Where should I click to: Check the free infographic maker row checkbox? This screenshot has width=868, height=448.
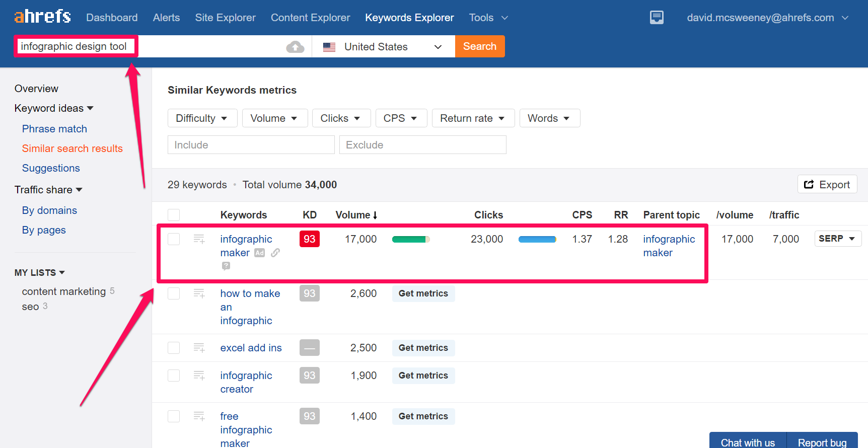[x=174, y=416]
